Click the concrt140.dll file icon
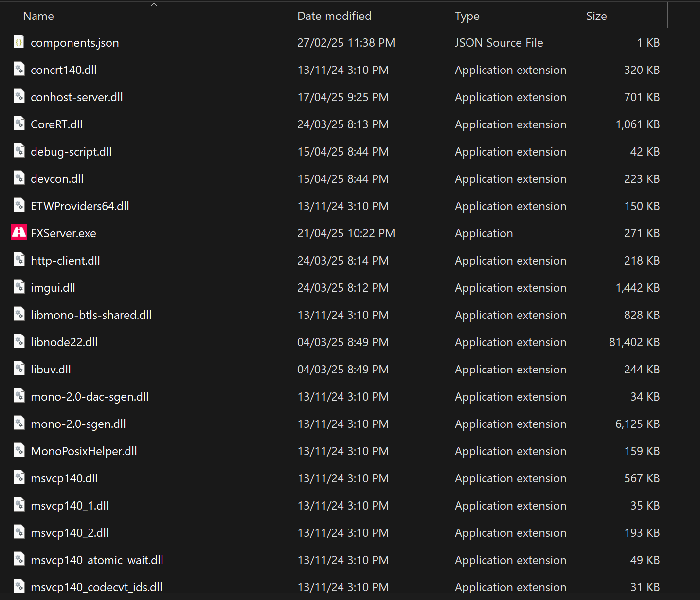Viewport: 700px width, 600px height. click(x=19, y=70)
